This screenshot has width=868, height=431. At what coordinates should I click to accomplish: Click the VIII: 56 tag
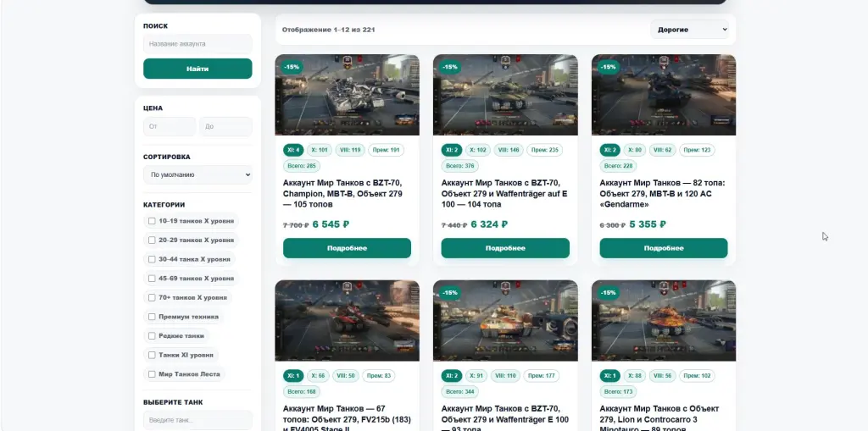click(x=663, y=376)
